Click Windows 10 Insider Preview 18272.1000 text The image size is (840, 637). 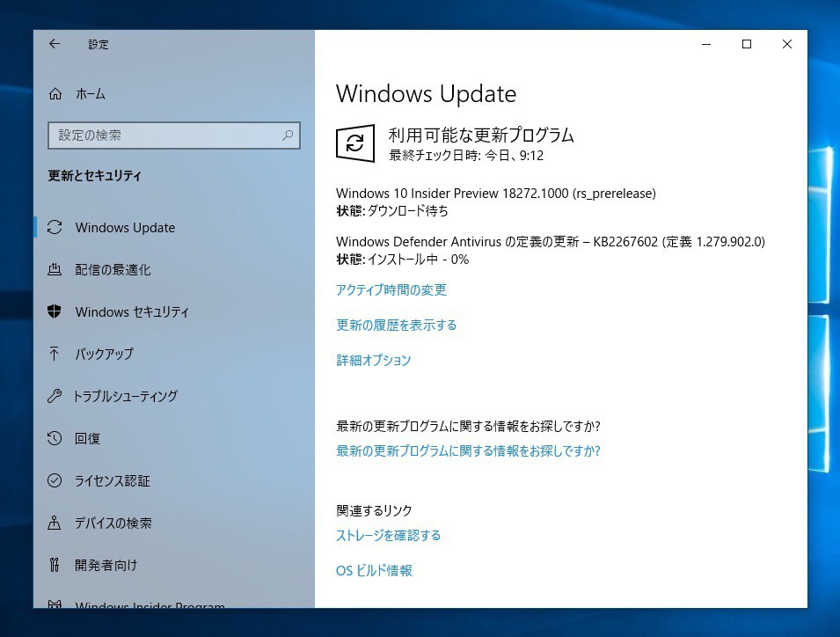point(495,194)
